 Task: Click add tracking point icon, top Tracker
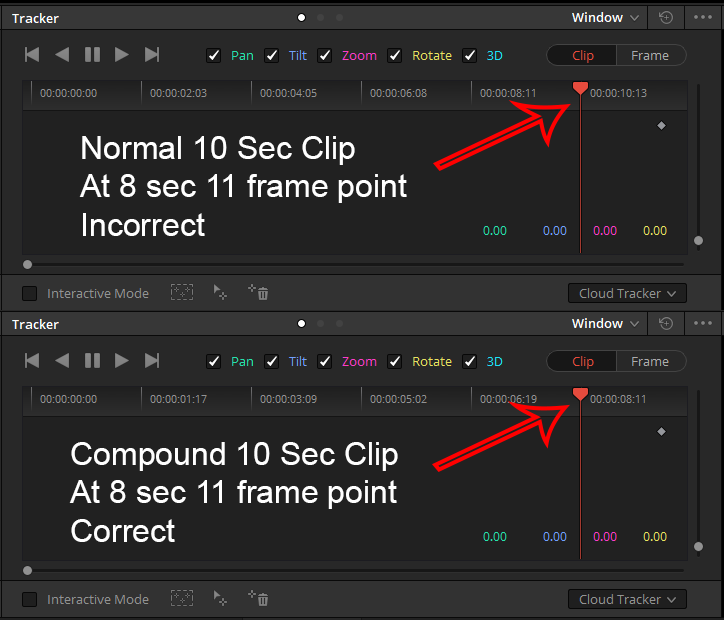coord(220,292)
